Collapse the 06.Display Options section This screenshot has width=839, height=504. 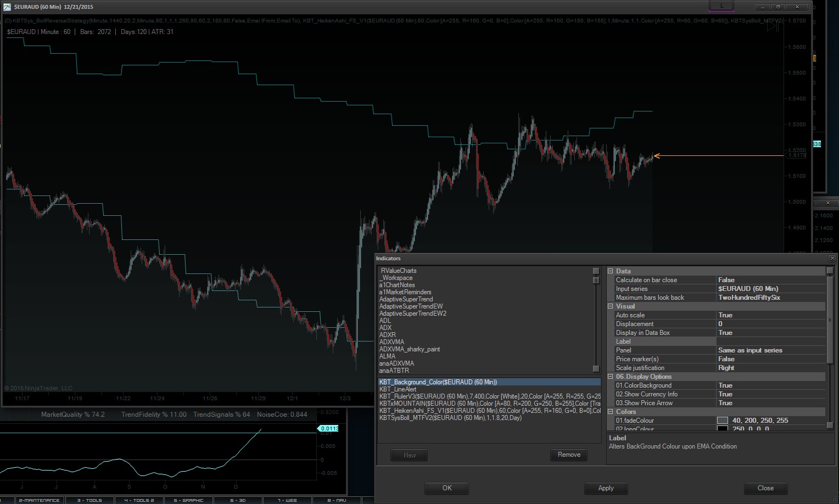tap(610, 377)
